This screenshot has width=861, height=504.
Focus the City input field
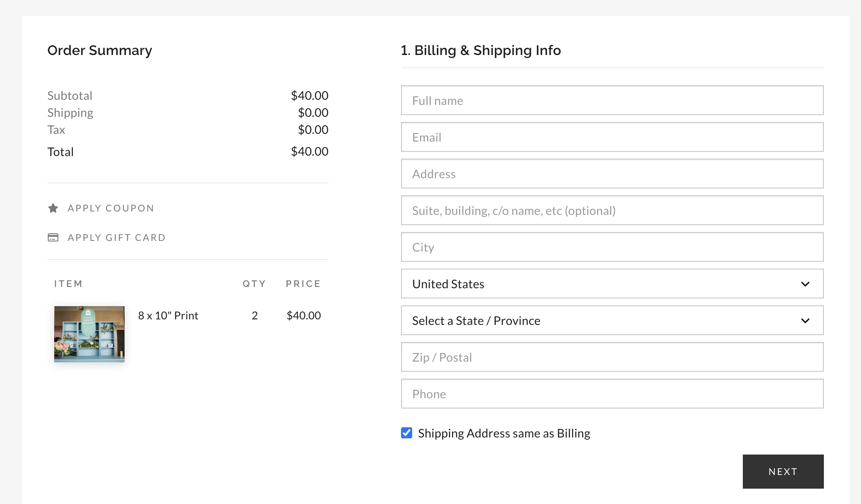click(x=612, y=247)
